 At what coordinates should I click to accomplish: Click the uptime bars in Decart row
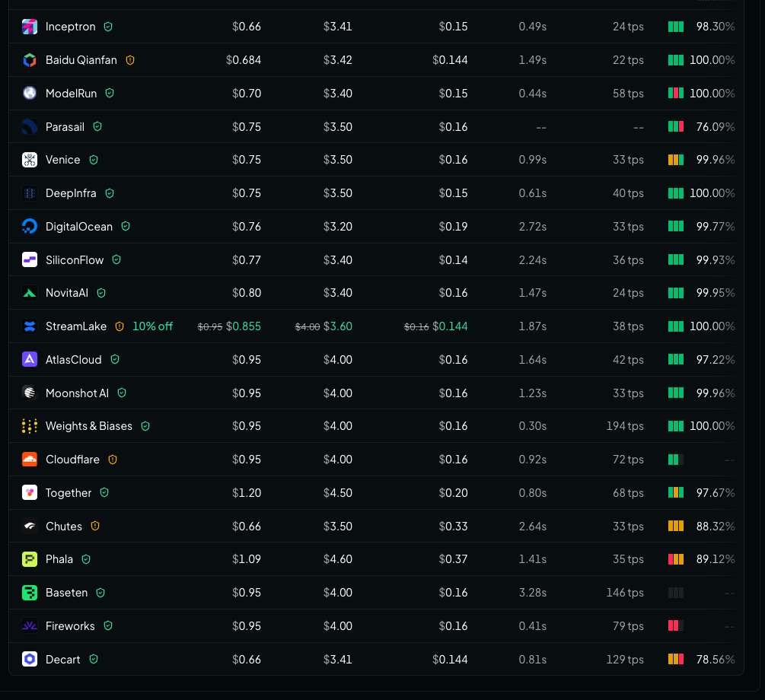tap(676, 659)
